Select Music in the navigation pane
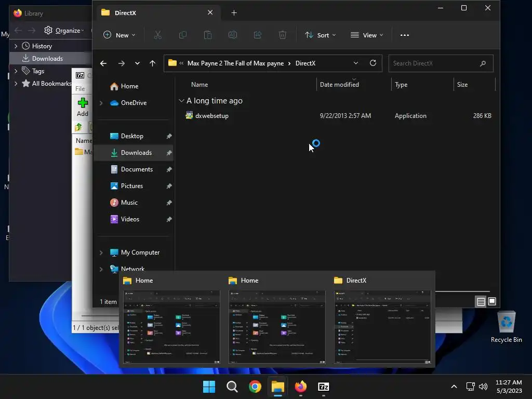532x399 pixels. tap(135, 203)
